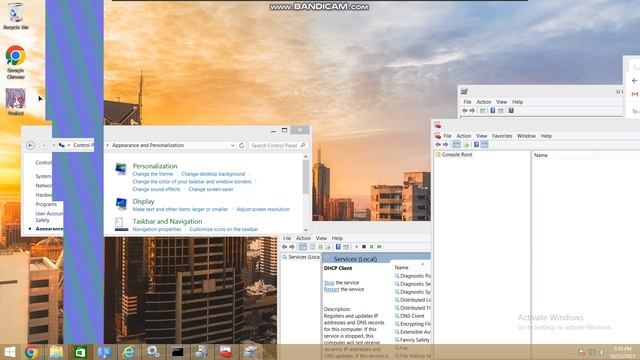Click Change desktop background link
The width and height of the screenshot is (640, 360).
[x=213, y=174]
